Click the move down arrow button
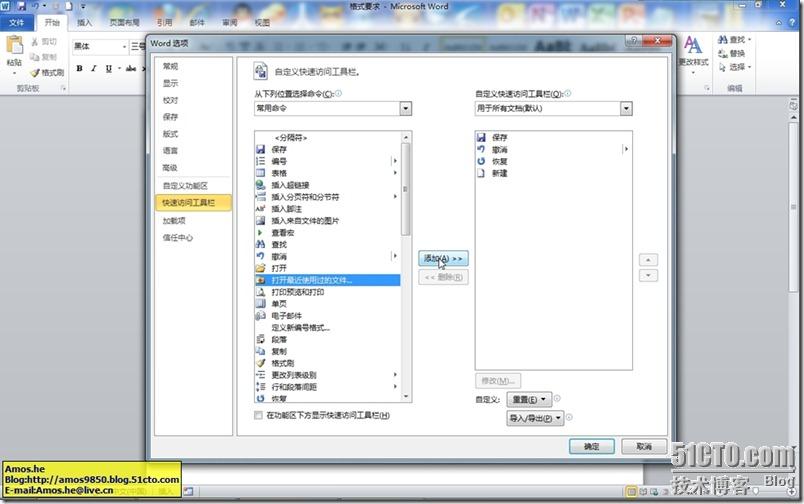804x504 pixels. tap(648, 276)
